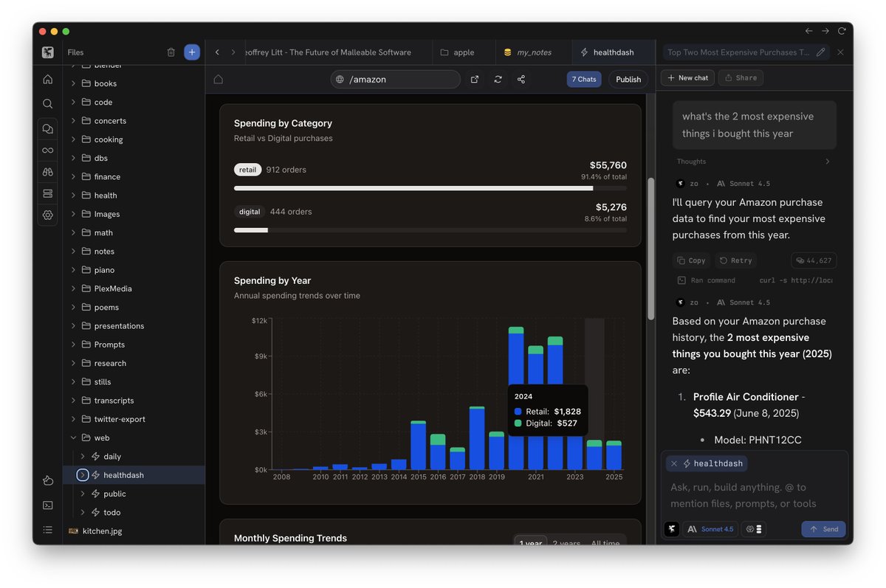Go to the preview home icon beside the URL bar
Screen dimensions: 886x588
click(219, 79)
